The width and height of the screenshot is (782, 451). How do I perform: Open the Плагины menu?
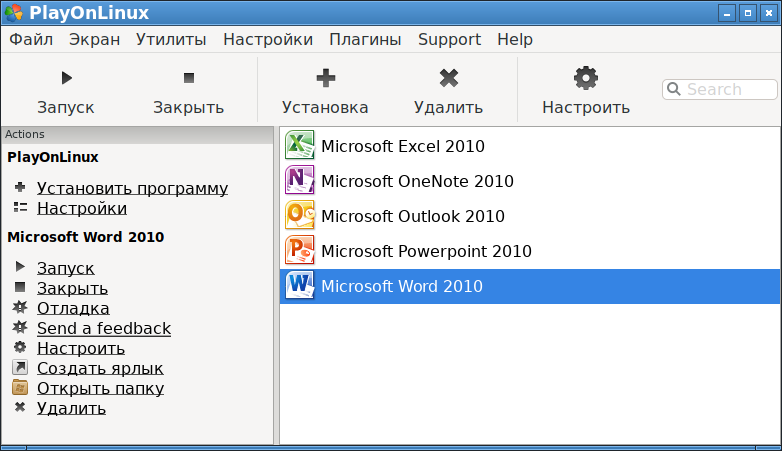[365, 39]
